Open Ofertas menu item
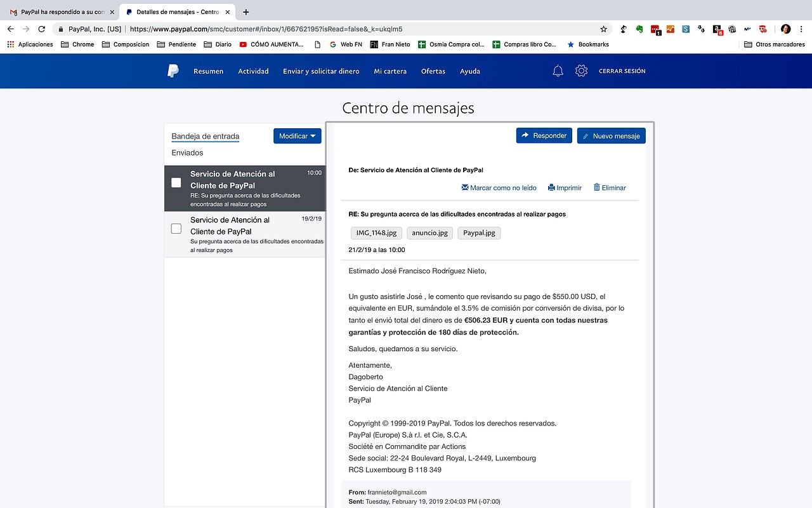The height and width of the screenshot is (508, 812). (x=433, y=71)
